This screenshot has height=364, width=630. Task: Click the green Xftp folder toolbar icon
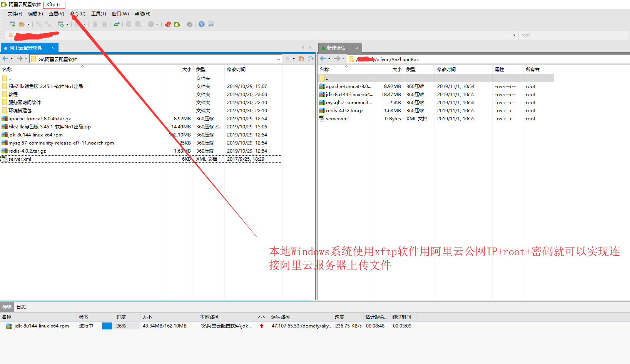(x=177, y=24)
